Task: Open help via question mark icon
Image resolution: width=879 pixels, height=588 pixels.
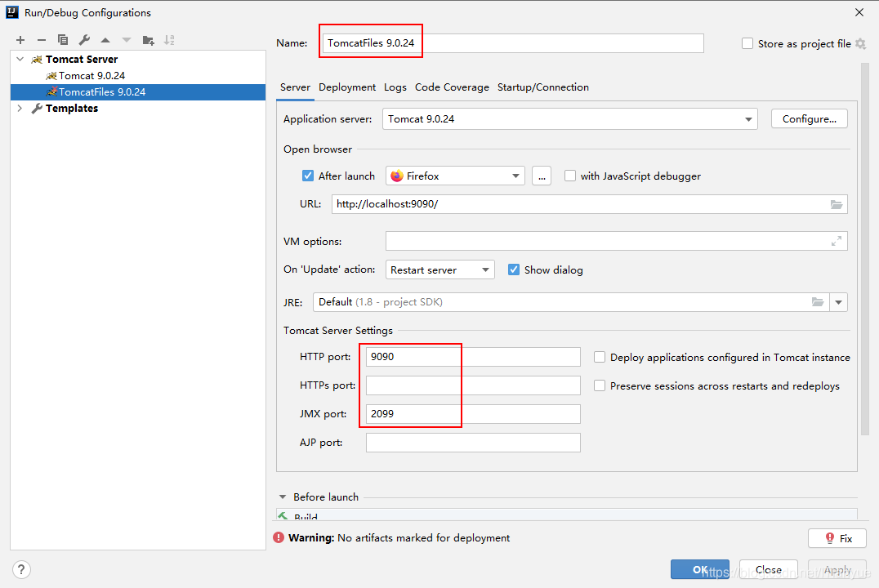Action: (x=21, y=569)
